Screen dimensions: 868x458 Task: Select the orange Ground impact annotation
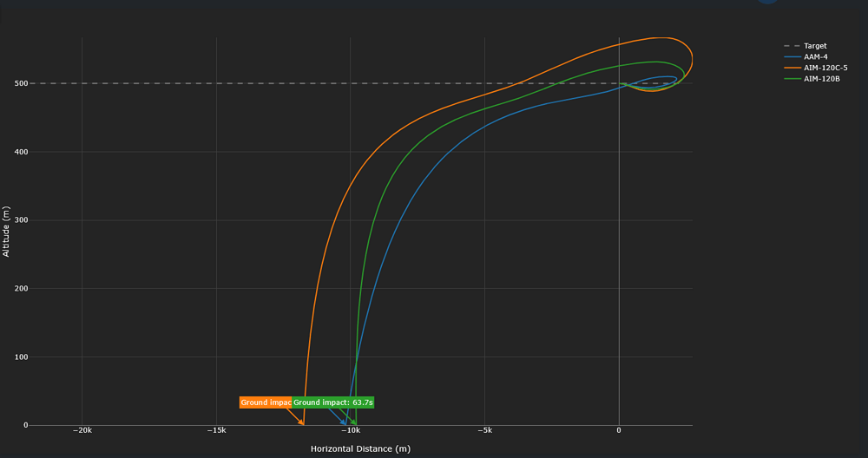click(265, 402)
